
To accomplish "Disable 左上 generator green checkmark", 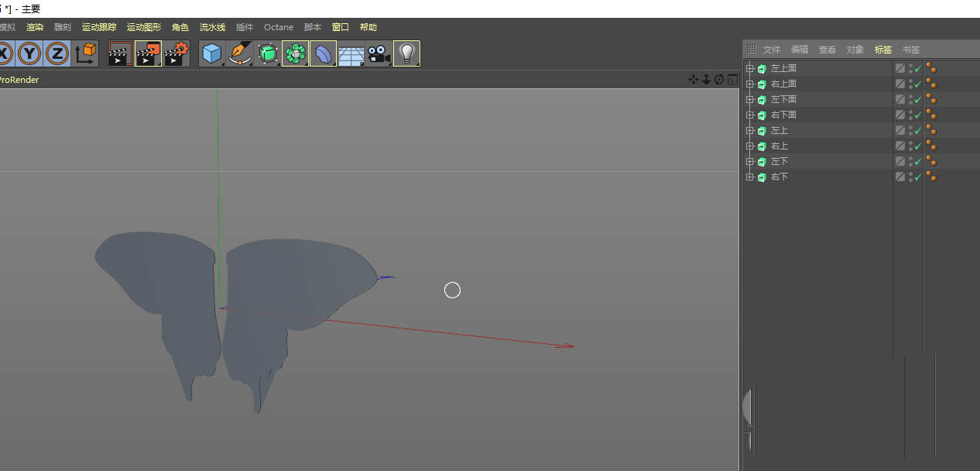I will (x=918, y=131).
